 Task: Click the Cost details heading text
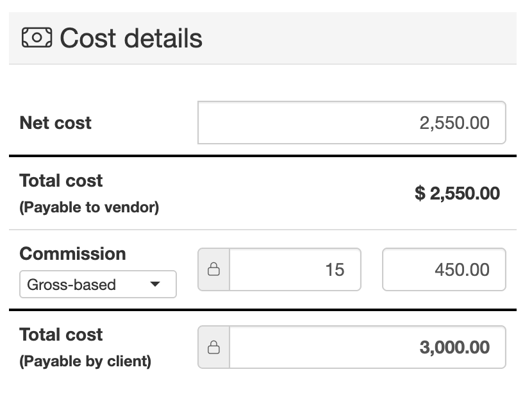[x=131, y=38]
